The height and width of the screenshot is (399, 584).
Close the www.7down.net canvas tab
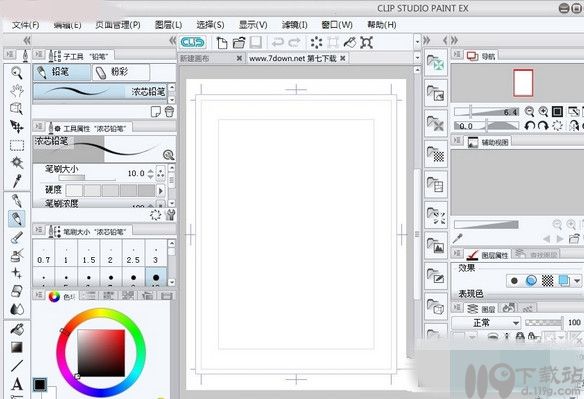[x=343, y=58]
